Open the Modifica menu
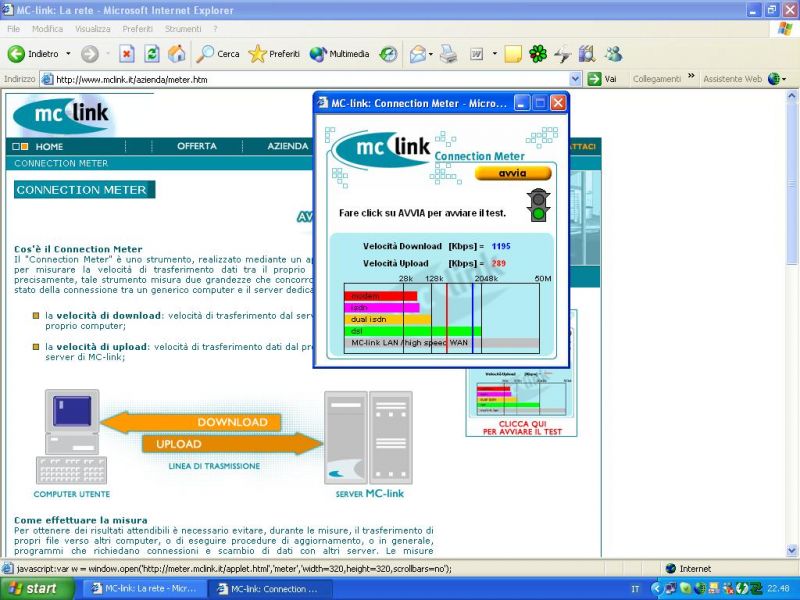The height and width of the screenshot is (600, 800). coord(47,29)
